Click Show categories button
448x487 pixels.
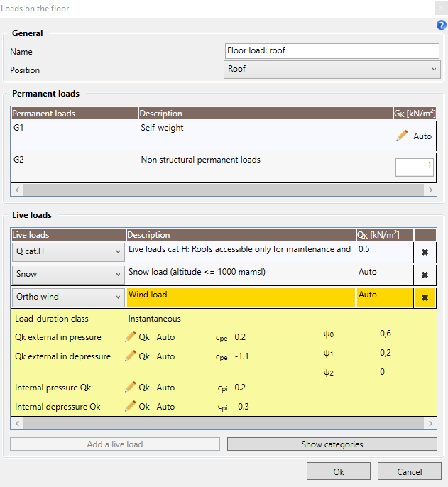coord(332,444)
